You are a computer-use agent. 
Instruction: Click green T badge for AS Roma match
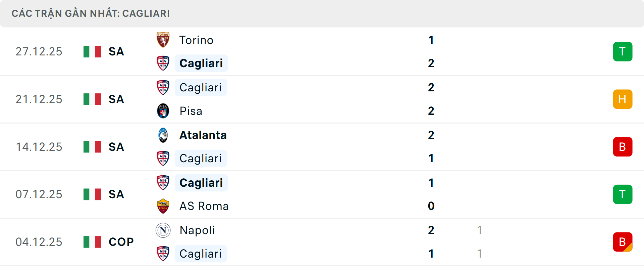point(623,194)
